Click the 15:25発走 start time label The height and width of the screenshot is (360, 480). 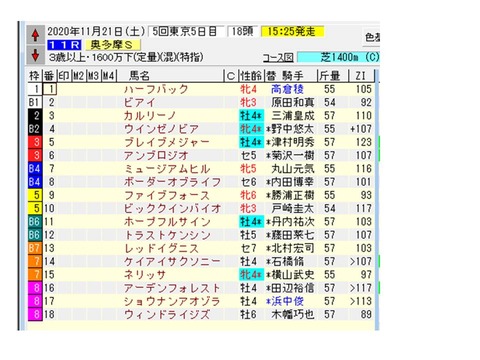(292, 32)
